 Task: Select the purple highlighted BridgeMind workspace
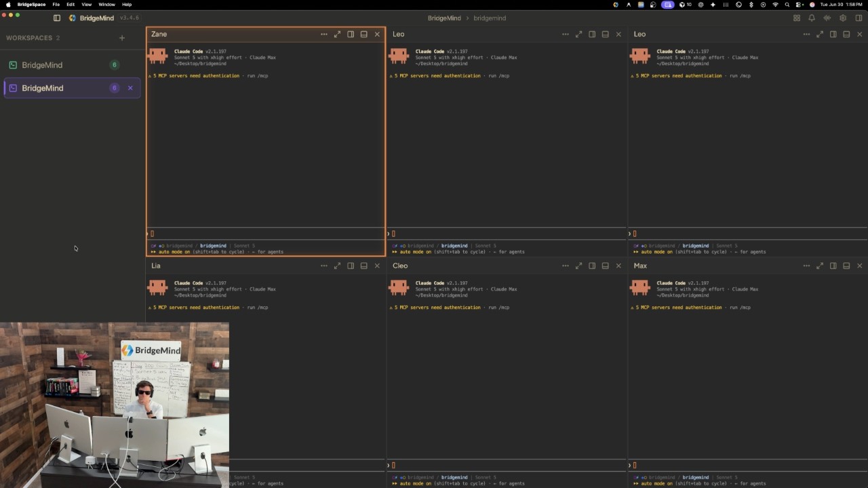click(72, 88)
